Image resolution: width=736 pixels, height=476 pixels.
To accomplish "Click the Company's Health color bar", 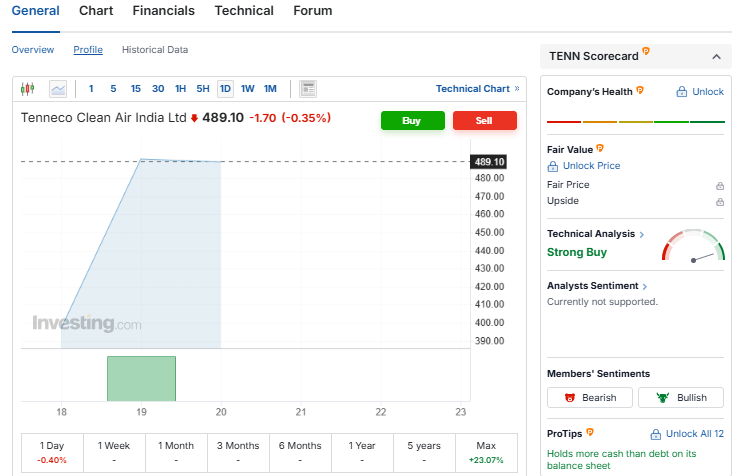I will point(636,122).
